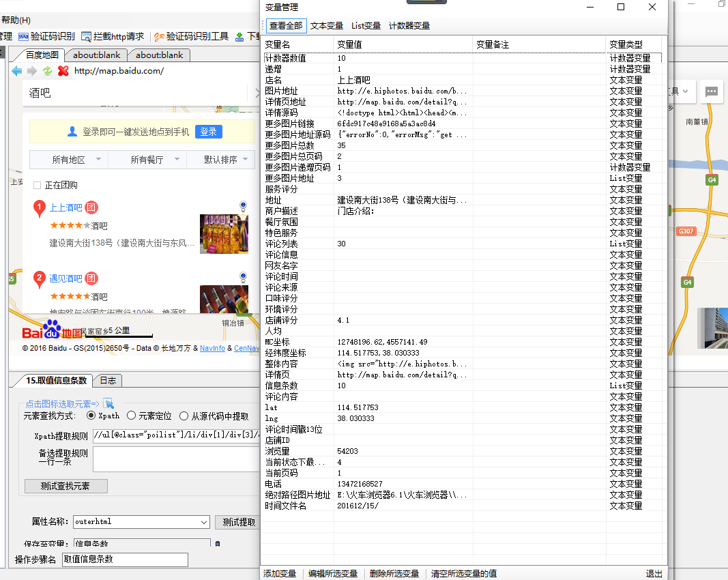Select the 从源代码中提取 radio button
Image resolution: width=728 pixels, height=580 pixels.
[x=184, y=416]
